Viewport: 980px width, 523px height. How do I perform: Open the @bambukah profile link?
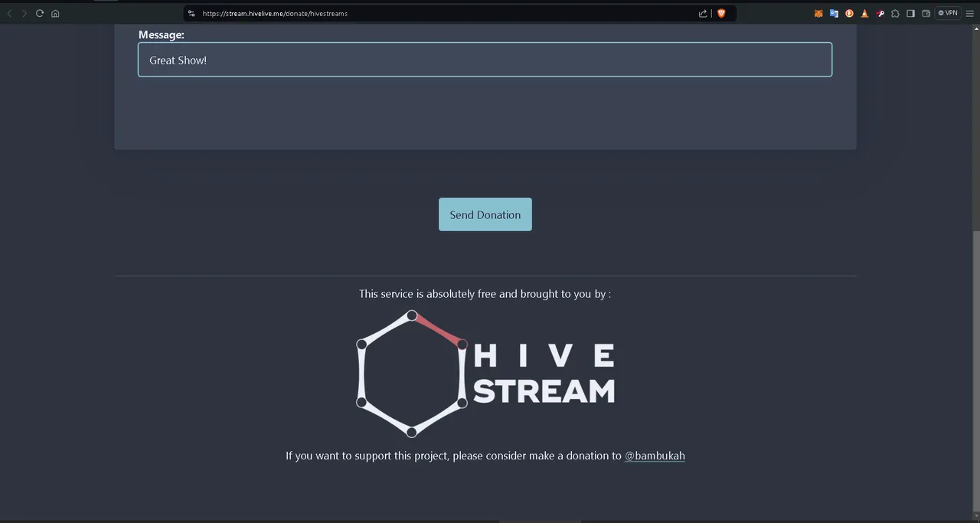point(655,456)
